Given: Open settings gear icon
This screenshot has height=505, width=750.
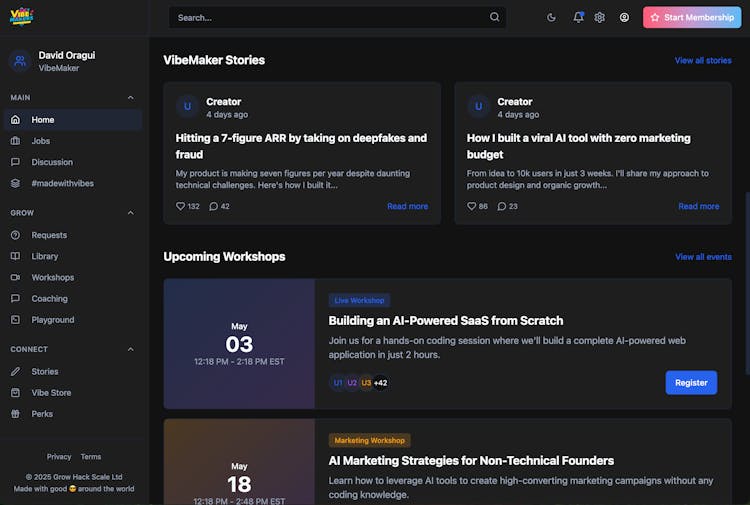Looking at the screenshot, I should click(x=600, y=18).
